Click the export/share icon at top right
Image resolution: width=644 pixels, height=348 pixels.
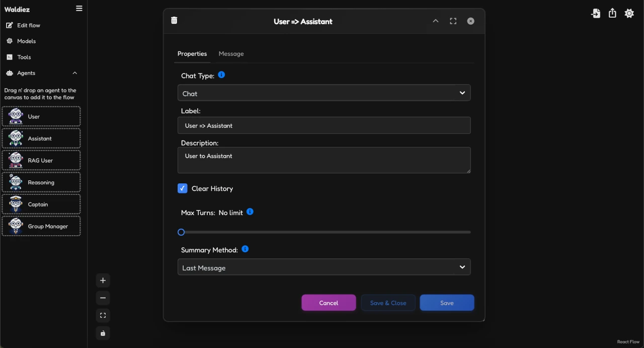pyautogui.click(x=612, y=13)
